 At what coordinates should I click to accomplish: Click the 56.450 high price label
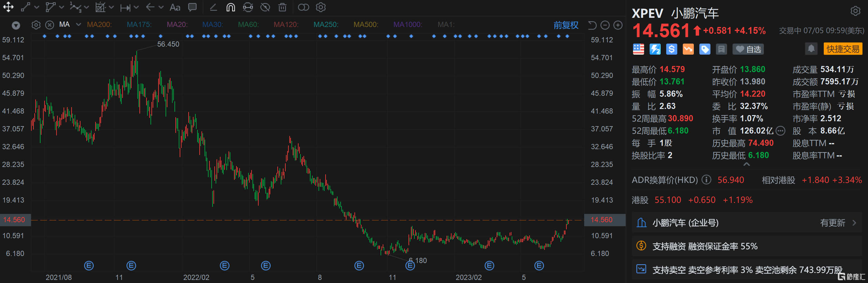[x=168, y=44]
